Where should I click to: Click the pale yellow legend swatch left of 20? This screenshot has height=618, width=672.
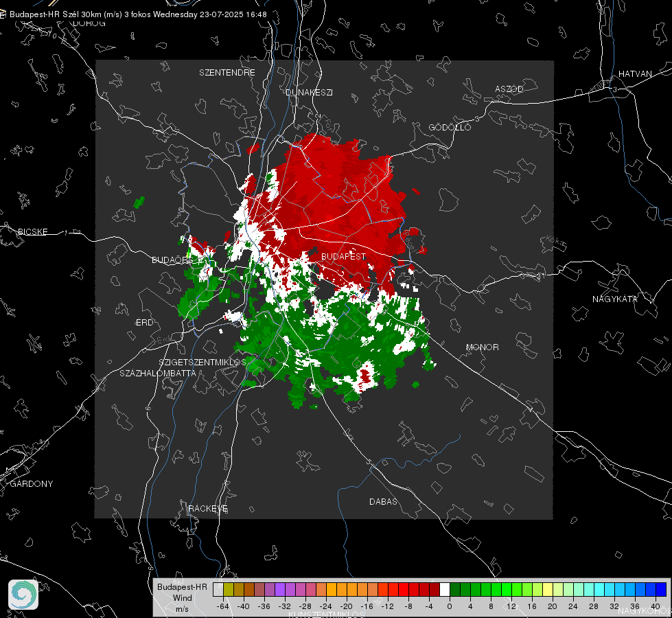pyautogui.click(x=548, y=589)
